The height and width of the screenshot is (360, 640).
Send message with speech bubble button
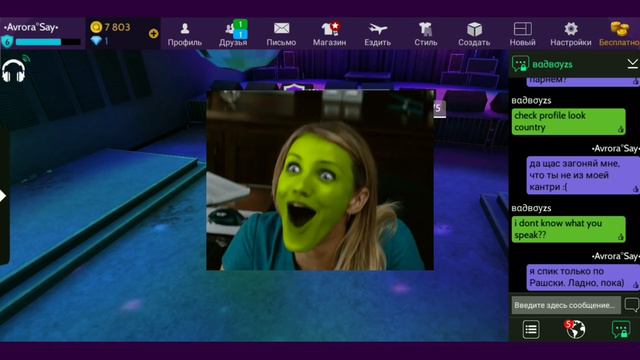coord(632,305)
